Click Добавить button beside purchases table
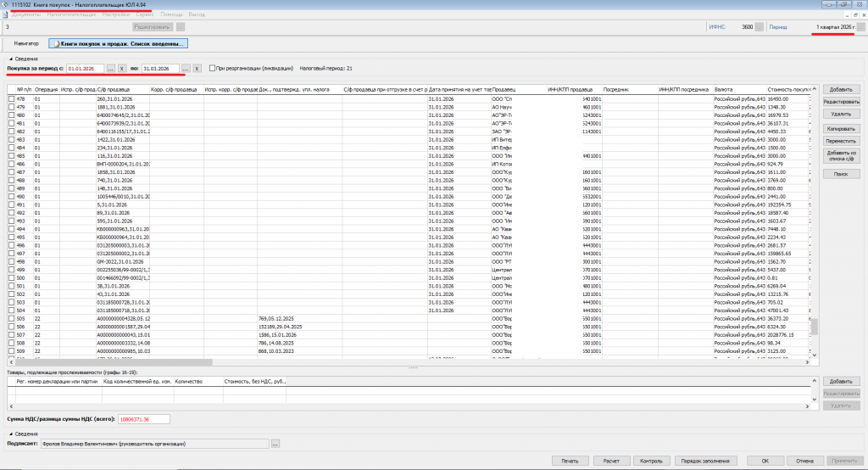 coord(841,89)
